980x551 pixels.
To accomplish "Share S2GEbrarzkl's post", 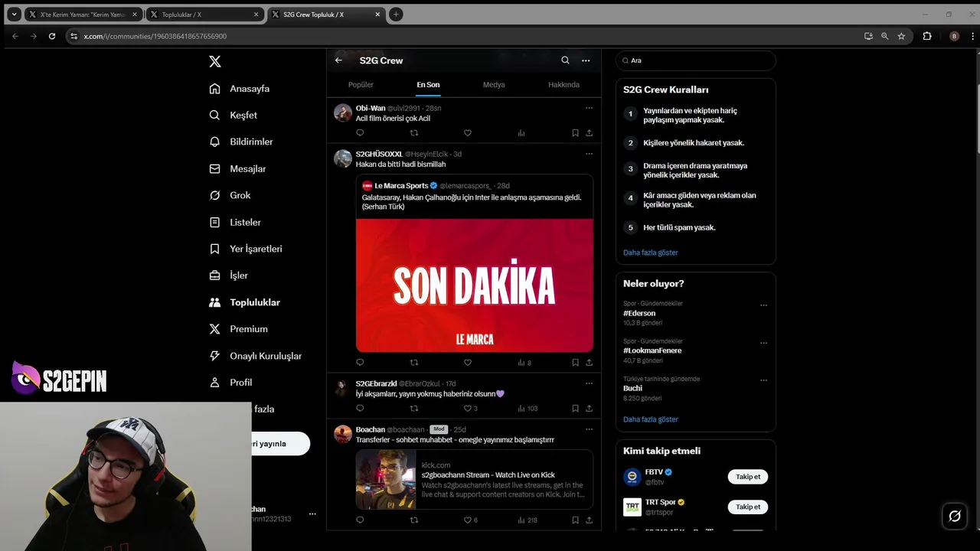I will point(589,408).
